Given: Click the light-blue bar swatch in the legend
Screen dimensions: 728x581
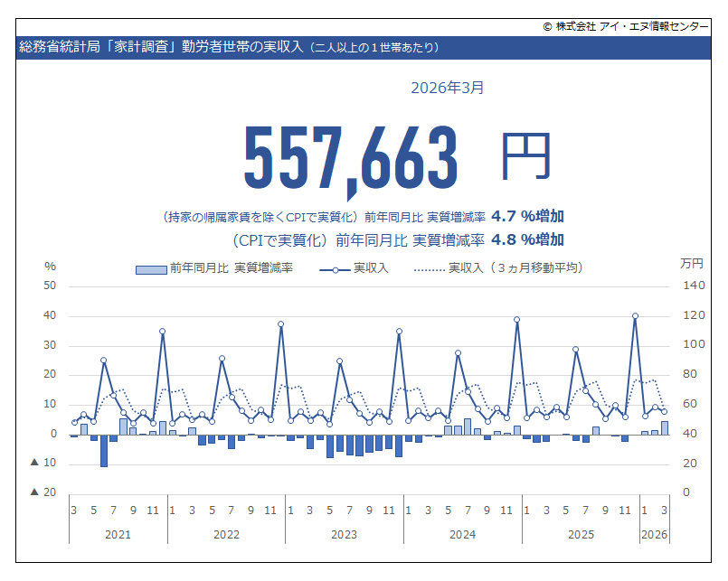Looking at the screenshot, I should pyautogui.click(x=151, y=269).
